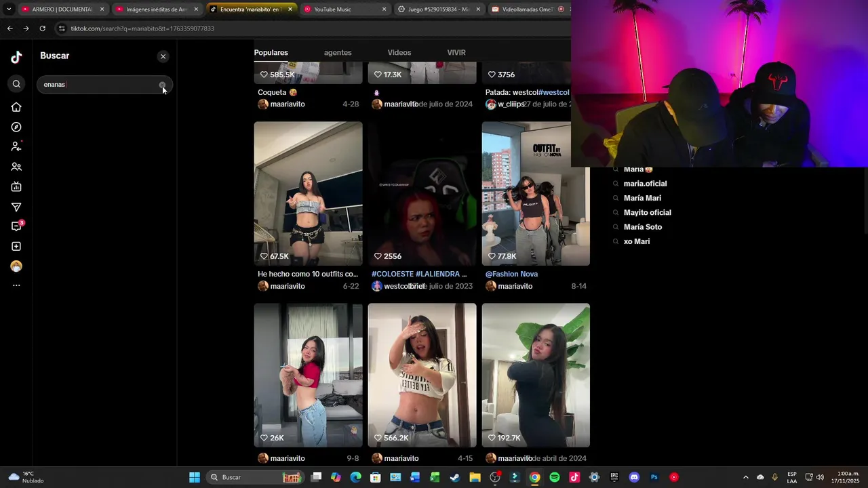Screen dimensions: 868x488
Task: Open the 16°C Nublado weather widget
Action: (26, 477)
